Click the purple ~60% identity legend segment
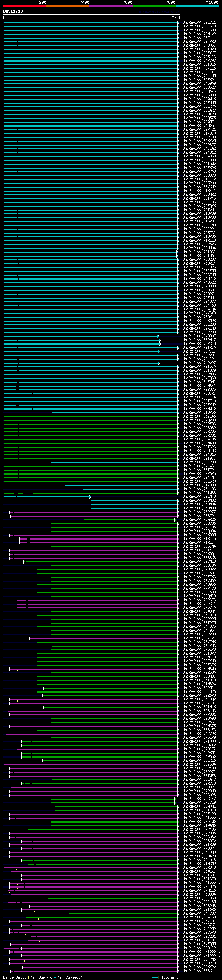Screen dimensions: 222x980 (111, 6)
